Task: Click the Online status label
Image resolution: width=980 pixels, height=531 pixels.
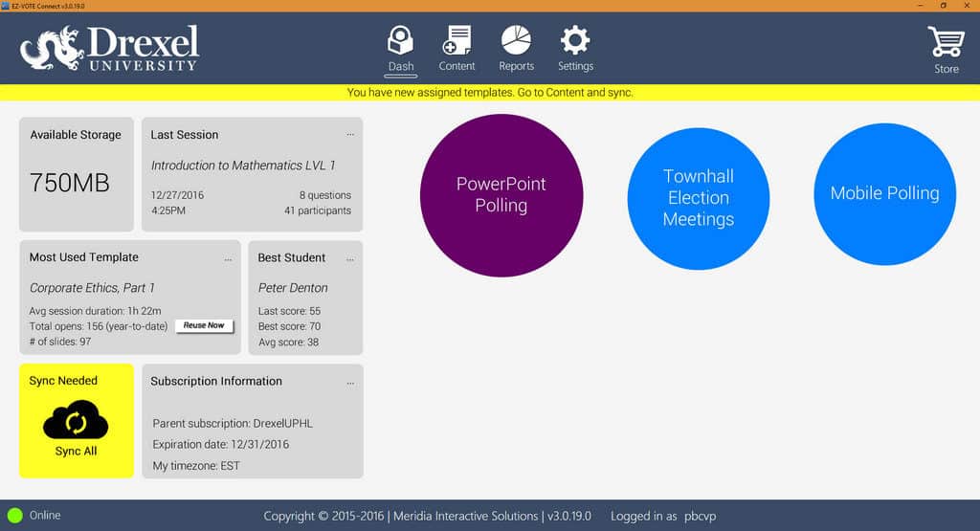Action: [45, 516]
